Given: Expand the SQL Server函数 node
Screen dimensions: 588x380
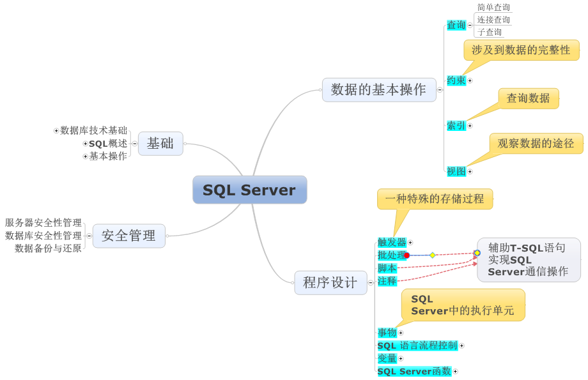Looking at the screenshot, I should [x=454, y=371].
